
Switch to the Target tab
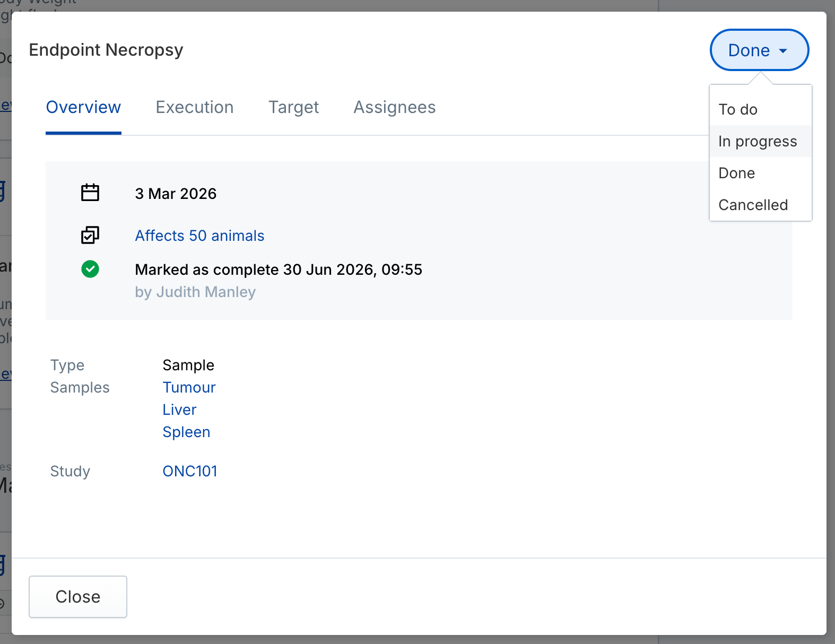tap(293, 107)
